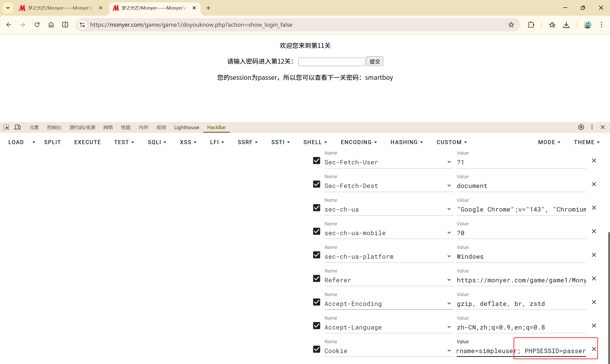Remove the Referer header row
This screenshot has height=364, width=610.
(x=594, y=278)
